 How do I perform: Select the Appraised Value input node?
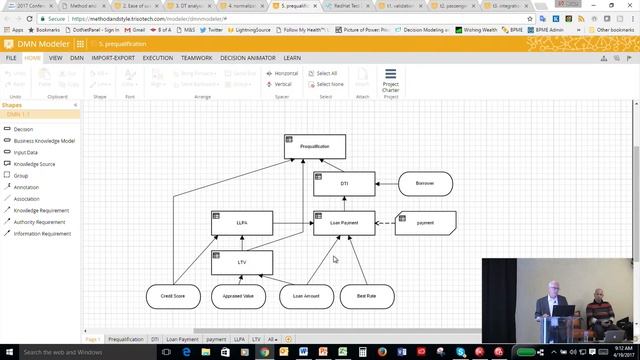[238, 296]
